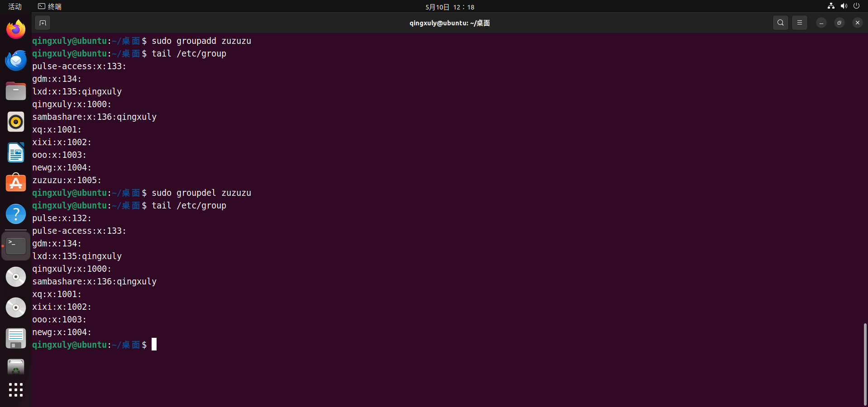Click the line 'pulse:x:132:'
The image size is (868, 407).
(x=62, y=218)
